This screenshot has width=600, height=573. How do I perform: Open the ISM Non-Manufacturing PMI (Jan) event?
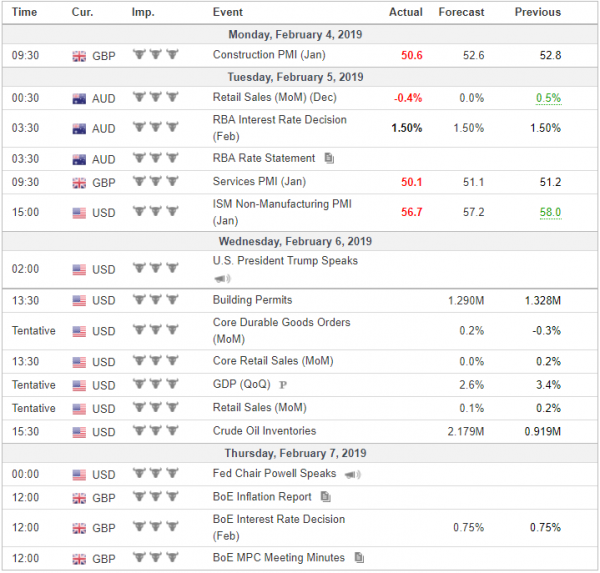coord(282,212)
